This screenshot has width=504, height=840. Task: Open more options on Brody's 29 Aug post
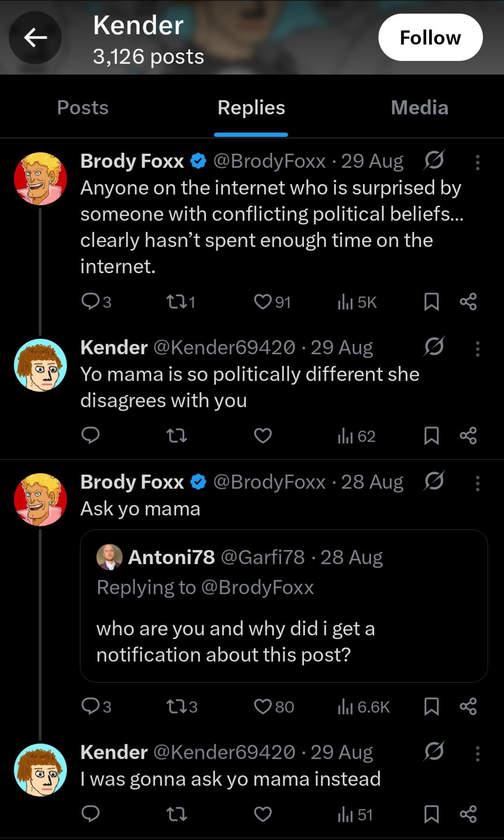[x=477, y=162]
